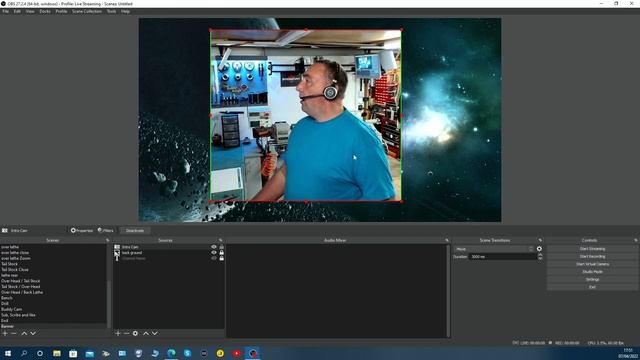This screenshot has width=640, height=360.
Task: Open the scene transition type dropdown
Action: (494, 249)
